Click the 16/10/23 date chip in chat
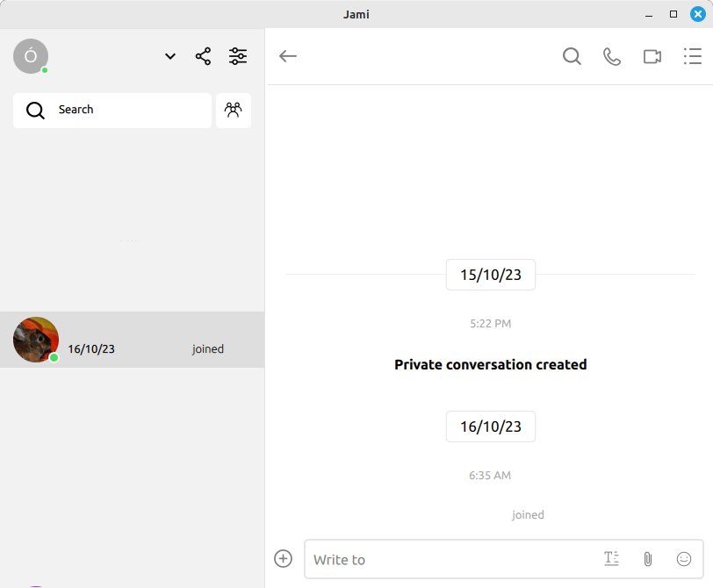This screenshot has width=713, height=588. (x=491, y=427)
